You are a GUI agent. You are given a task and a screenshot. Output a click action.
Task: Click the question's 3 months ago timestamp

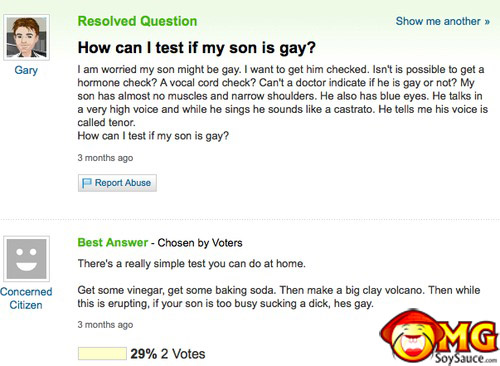tap(105, 158)
